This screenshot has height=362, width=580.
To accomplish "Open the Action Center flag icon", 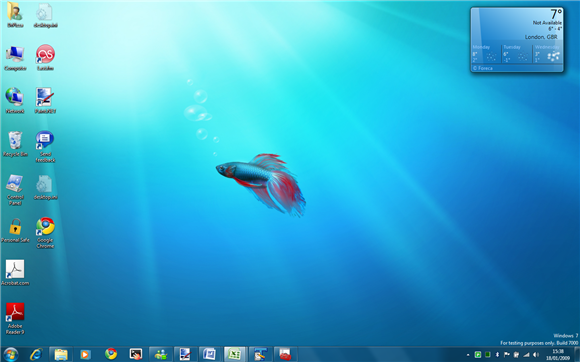I will [507, 355].
